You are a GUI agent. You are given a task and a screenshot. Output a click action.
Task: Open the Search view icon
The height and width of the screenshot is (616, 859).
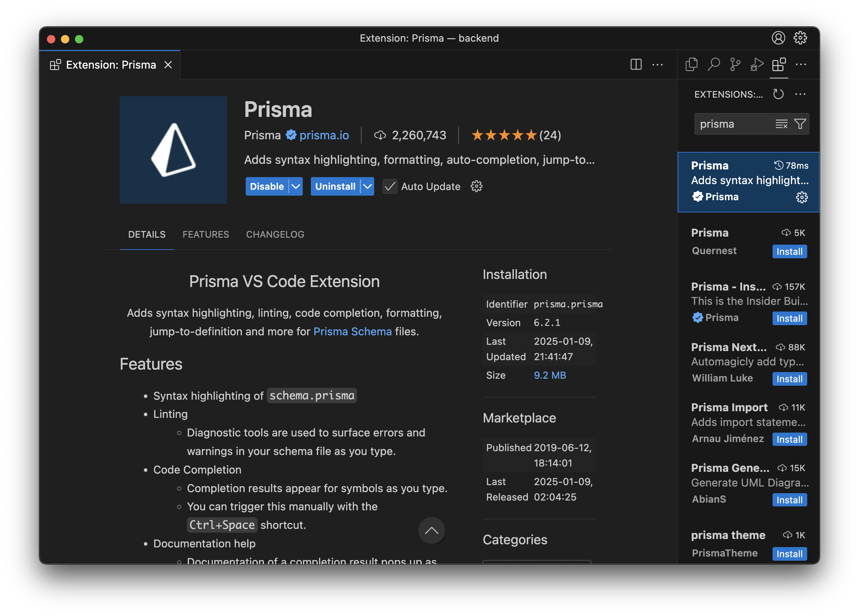[714, 64]
